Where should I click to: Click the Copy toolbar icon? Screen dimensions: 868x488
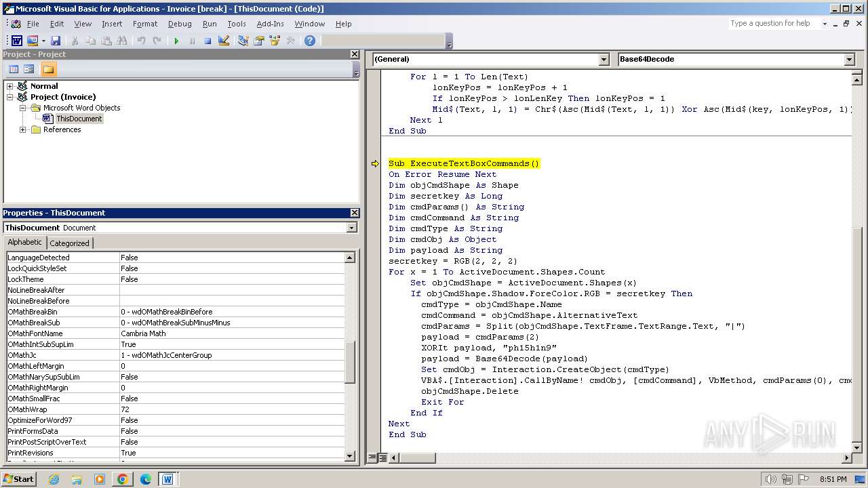coord(90,41)
